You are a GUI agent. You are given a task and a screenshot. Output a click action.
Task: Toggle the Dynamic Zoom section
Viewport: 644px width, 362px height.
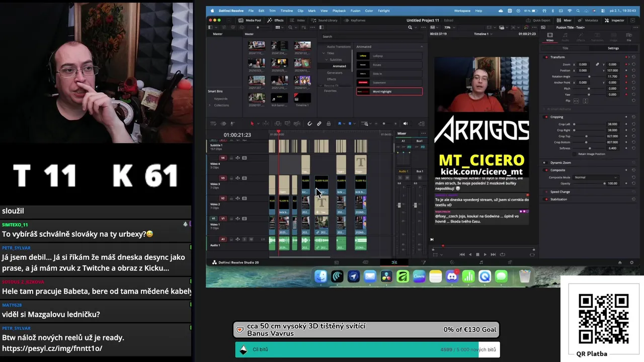click(544, 162)
